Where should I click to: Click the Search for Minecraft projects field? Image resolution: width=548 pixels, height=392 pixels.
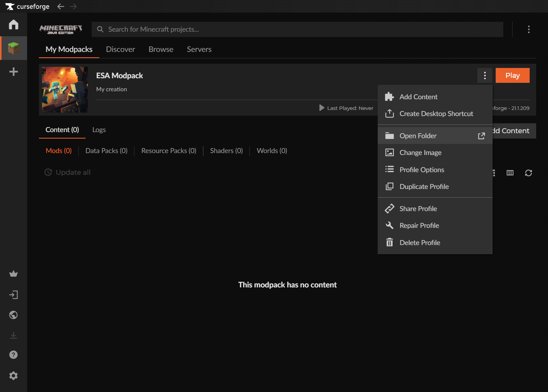(297, 29)
